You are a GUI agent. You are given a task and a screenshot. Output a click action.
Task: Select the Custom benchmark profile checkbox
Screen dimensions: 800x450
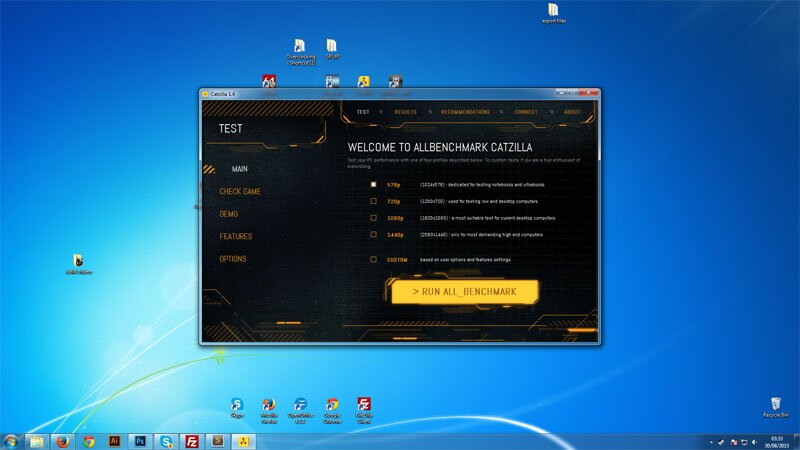[x=373, y=260]
